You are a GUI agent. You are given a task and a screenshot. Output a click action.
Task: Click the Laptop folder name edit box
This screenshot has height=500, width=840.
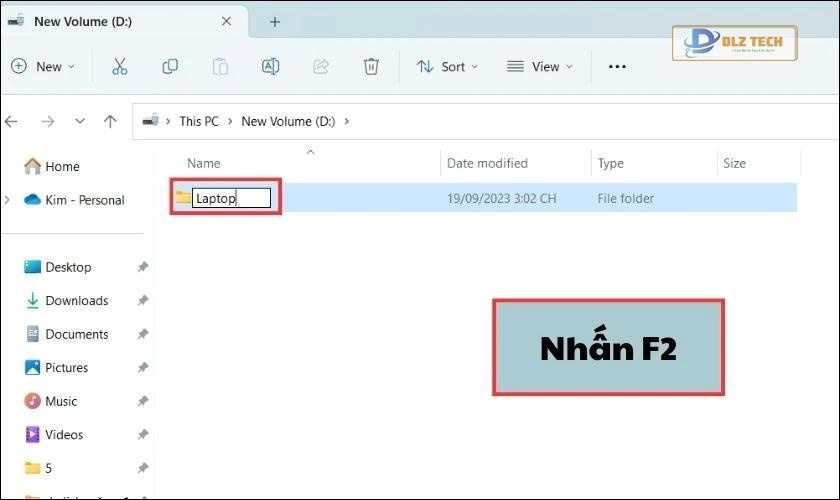tap(231, 198)
